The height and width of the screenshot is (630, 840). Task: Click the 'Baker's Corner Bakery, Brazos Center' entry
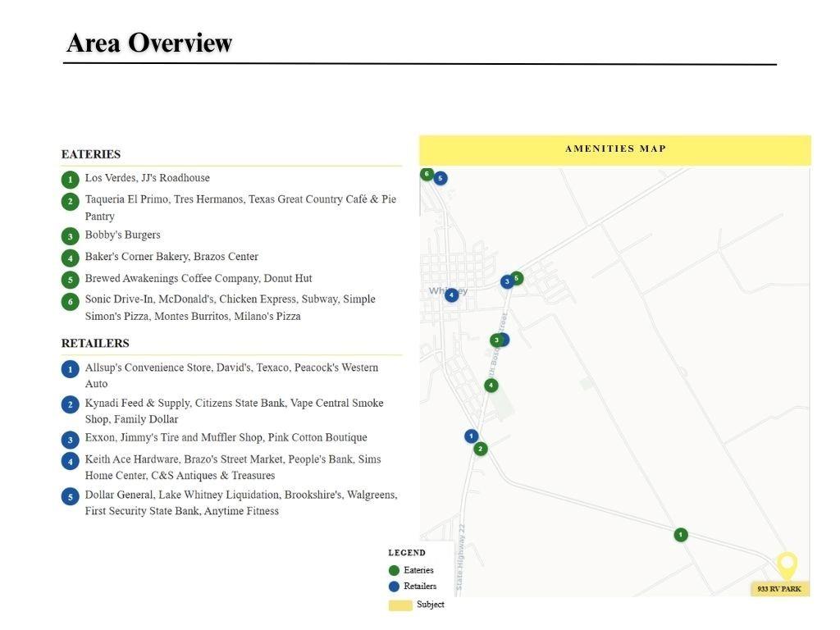[x=171, y=257]
